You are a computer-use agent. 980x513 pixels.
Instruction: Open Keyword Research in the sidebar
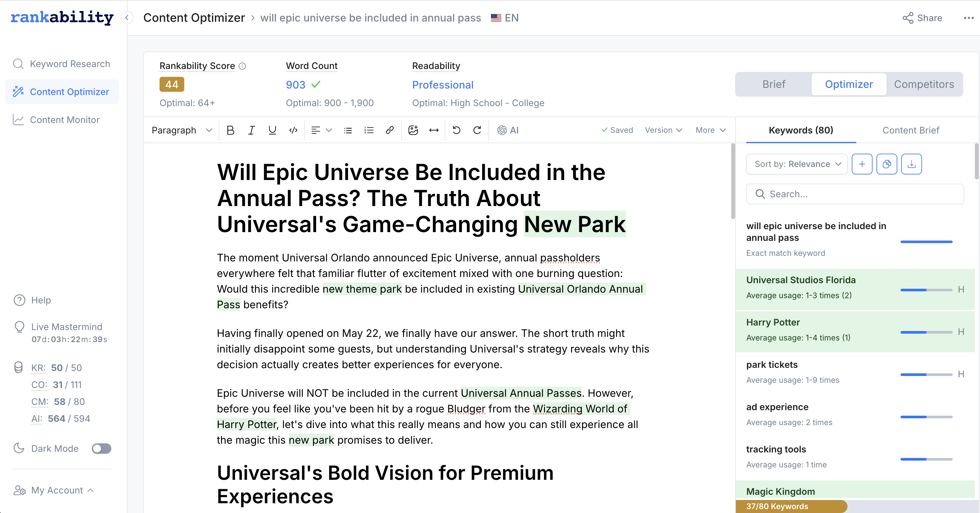point(70,63)
